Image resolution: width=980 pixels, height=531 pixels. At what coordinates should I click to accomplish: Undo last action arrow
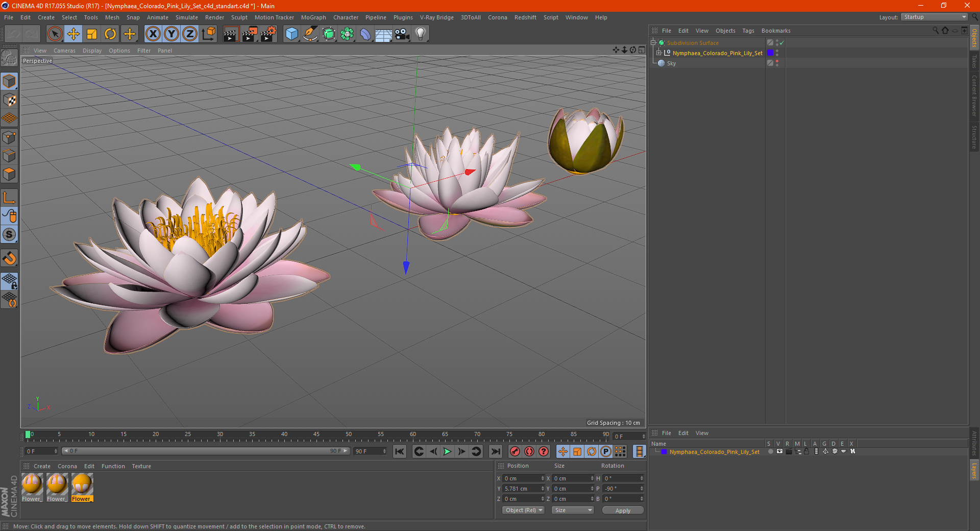13,34
